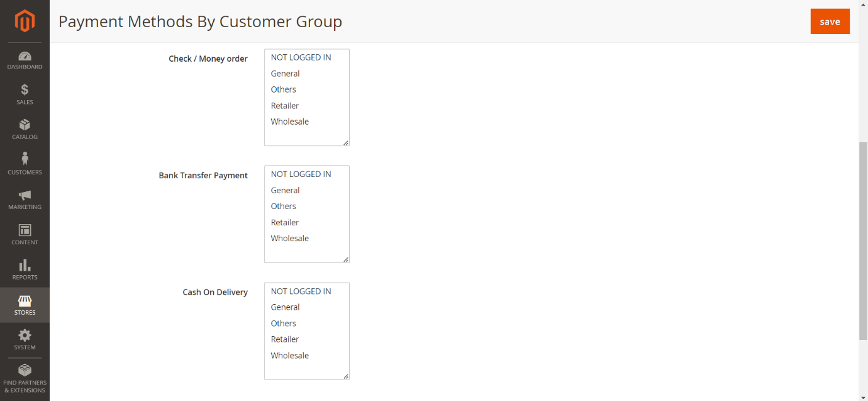Select Retailer for Bank Transfer Payment
The height and width of the screenshot is (401, 868).
pos(285,222)
